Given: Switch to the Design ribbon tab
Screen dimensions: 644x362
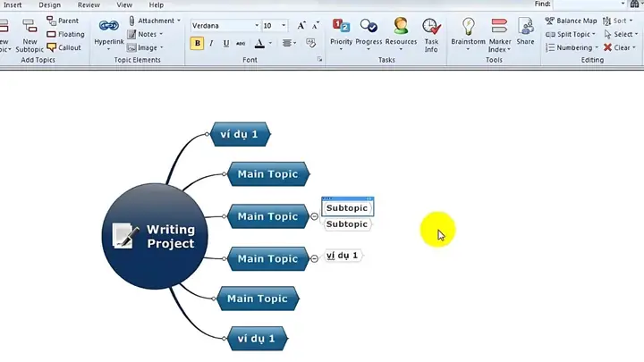Looking at the screenshot, I should pos(50,5).
